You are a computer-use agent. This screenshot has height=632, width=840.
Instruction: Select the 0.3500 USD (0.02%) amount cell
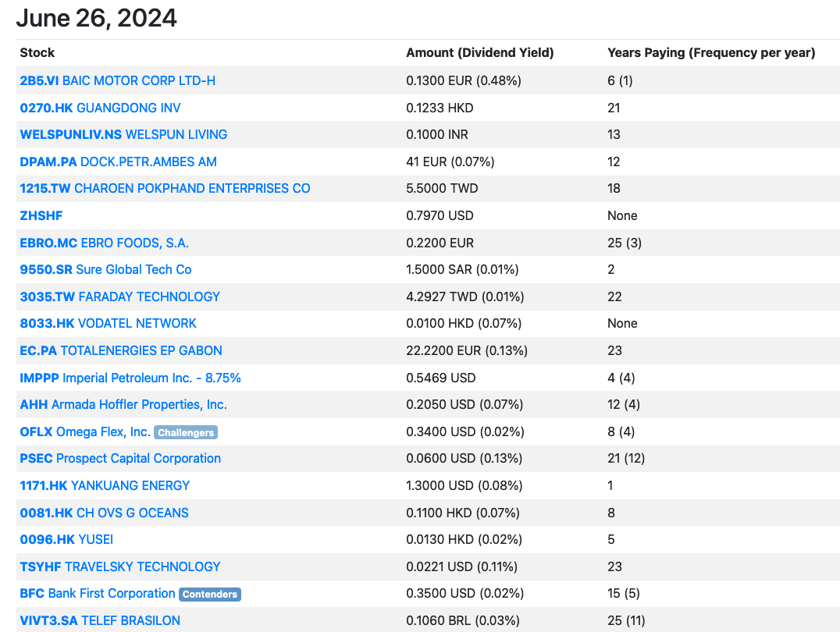pyautogui.click(x=465, y=594)
